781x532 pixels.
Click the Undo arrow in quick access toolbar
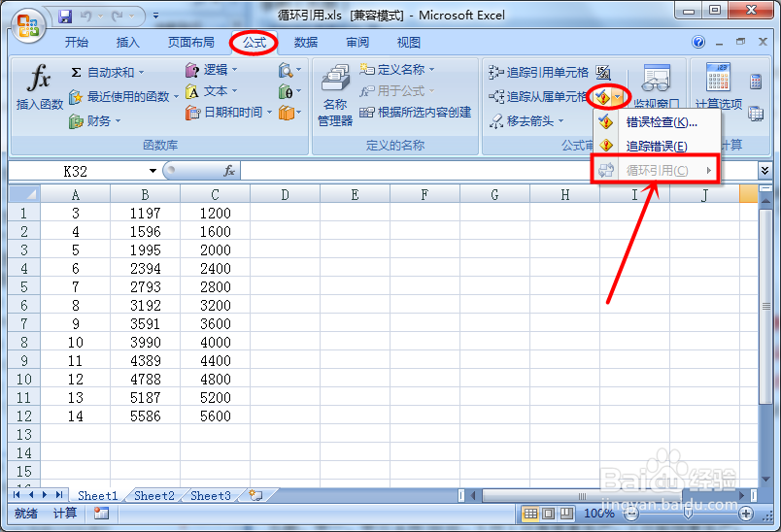coord(86,17)
